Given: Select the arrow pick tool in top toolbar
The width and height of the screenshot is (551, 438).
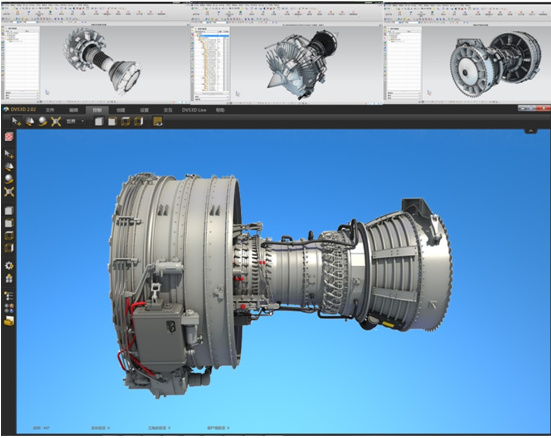Looking at the screenshot, I should coord(16,122).
